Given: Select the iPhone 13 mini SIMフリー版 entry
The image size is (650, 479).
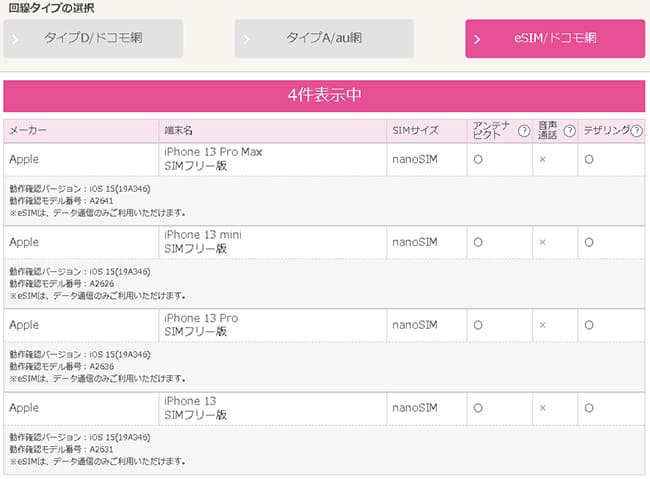Looking at the screenshot, I should pos(203,242).
